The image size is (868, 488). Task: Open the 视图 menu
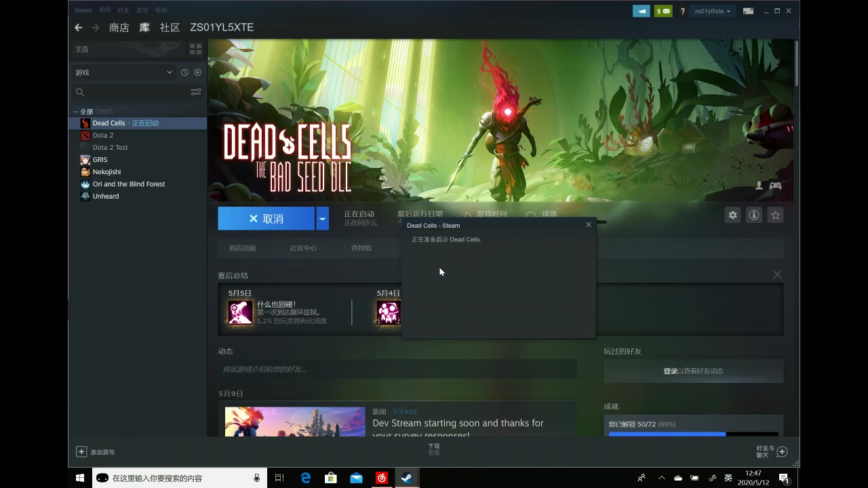pyautogui.click(x=104, y=10)
